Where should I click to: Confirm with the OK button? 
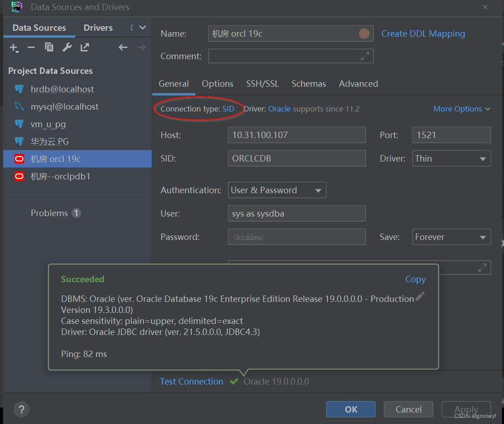pyautogui.click(x=351, y=409)
